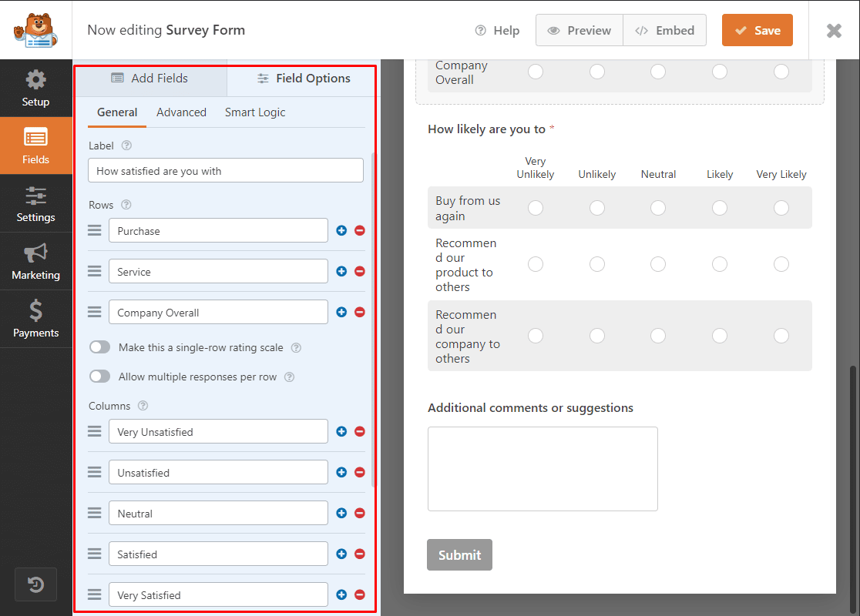Open the Setup panel in sidebar

35,89
